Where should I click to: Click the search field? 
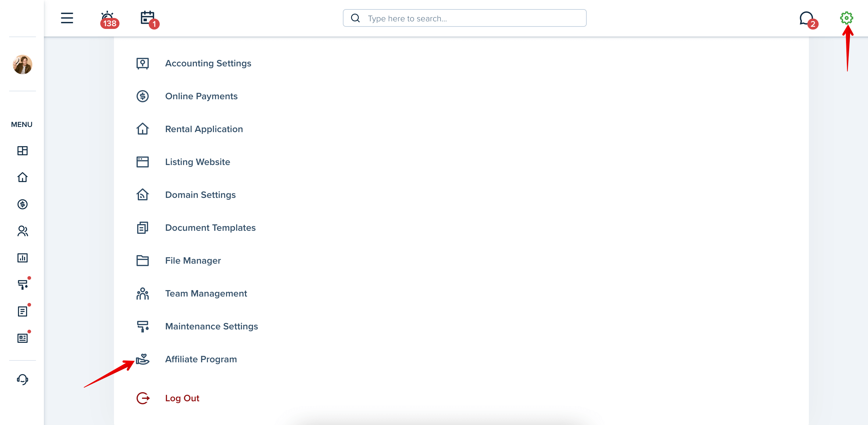coord(464,18)
